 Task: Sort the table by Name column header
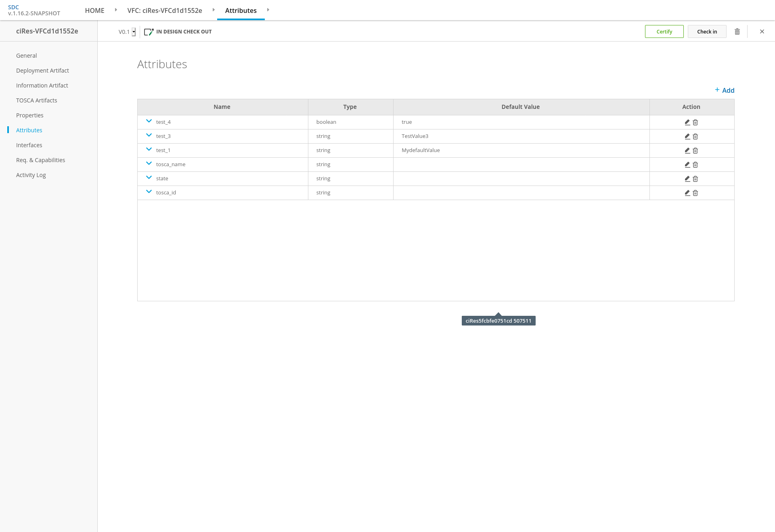pos(222,107)
